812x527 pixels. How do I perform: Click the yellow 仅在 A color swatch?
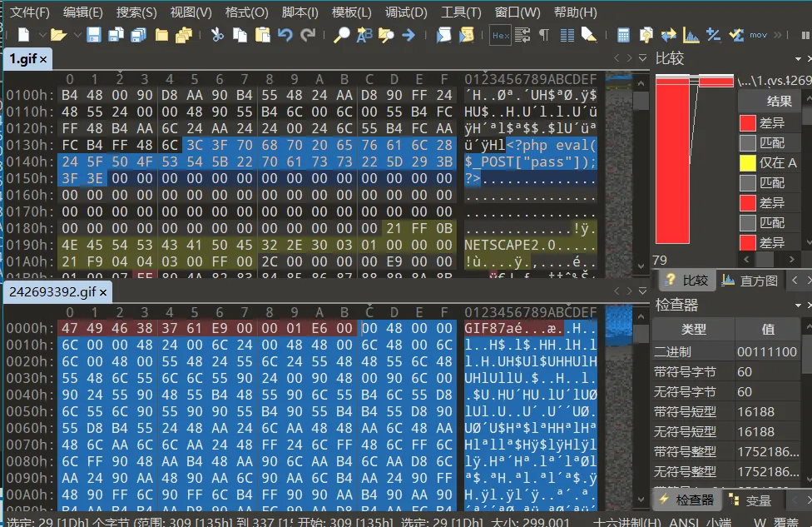click(748, 162)
